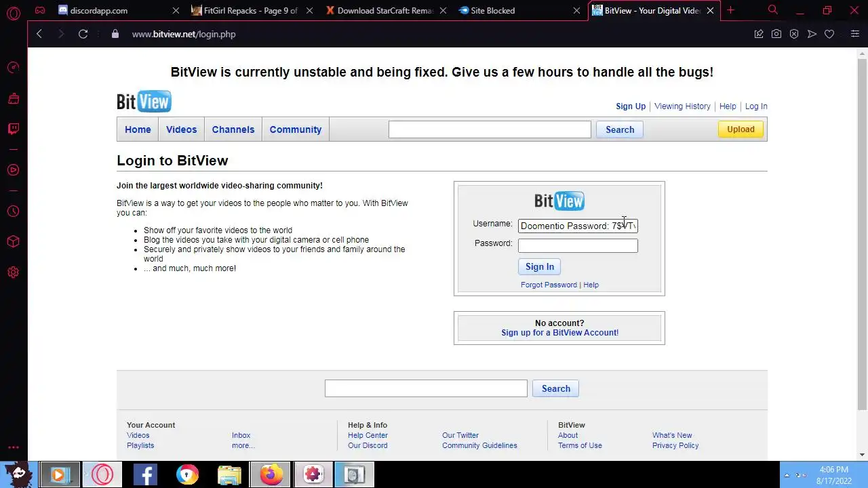The image size is (868, 488).
Task: Focus the Username input field
Action: (578, 226)
